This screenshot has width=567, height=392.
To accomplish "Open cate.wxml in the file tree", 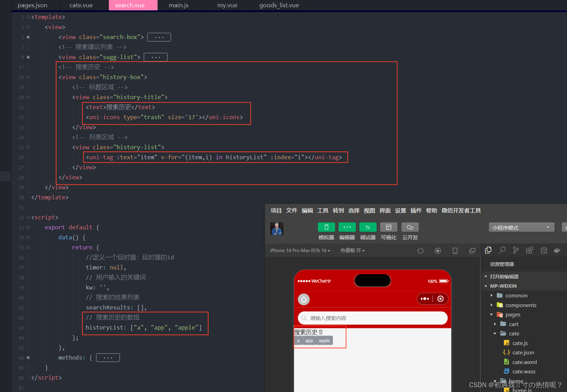I will point(524,362).
